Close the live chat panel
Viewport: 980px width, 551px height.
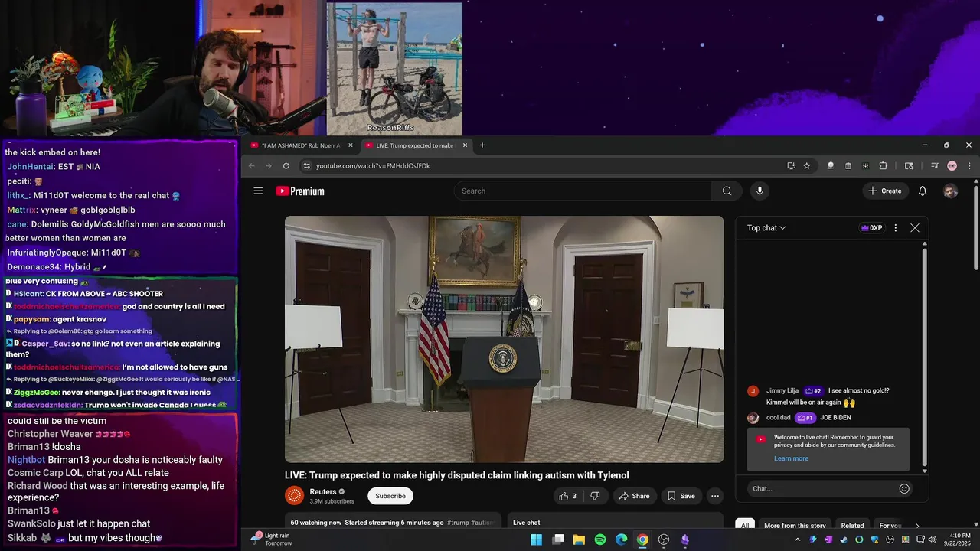point(915,228)
